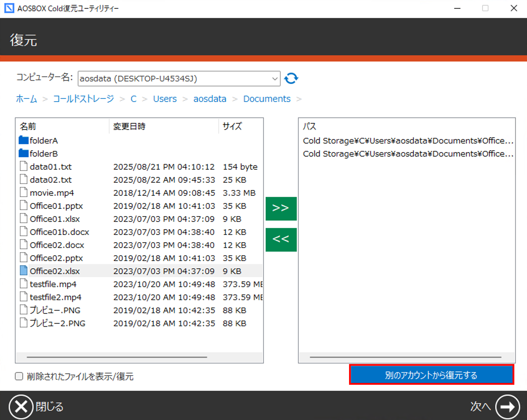Click the folderB folder icon
The width and height of the screenshot is (527, 420).
[x=24, y=153]
